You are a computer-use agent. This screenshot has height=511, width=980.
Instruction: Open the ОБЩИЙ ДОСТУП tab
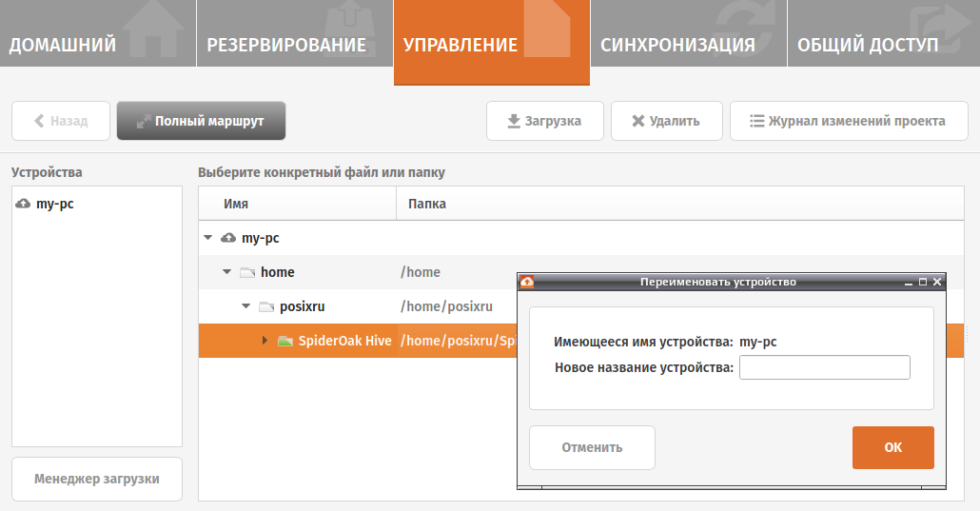coord(884,33)
